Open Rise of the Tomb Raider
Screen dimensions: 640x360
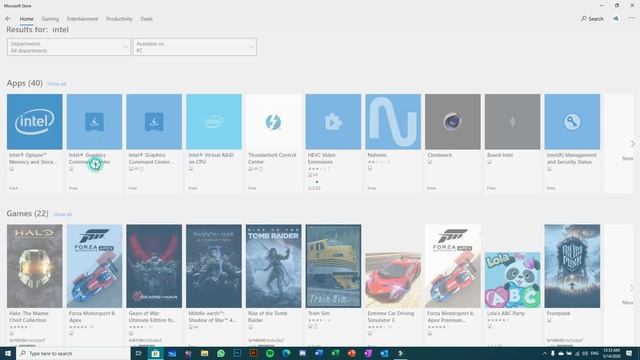(273, 266)
